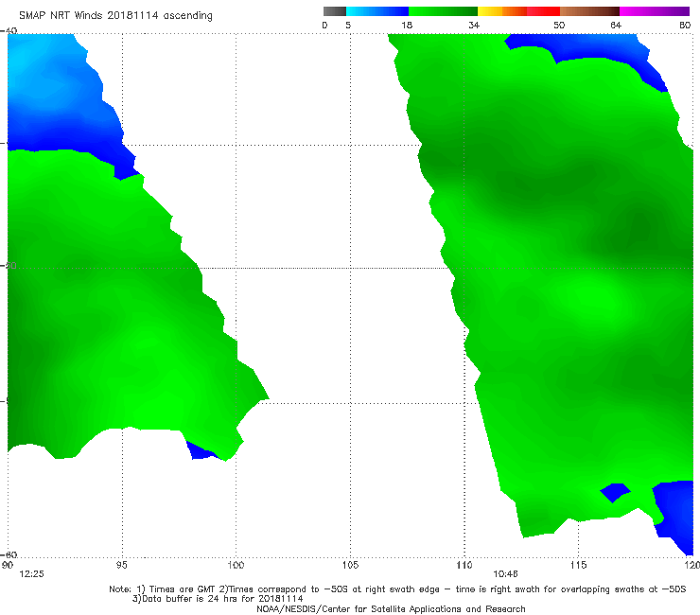Click the color bar label '34'
The width and height of the screenshot is (700, 615).
(474, 26)
